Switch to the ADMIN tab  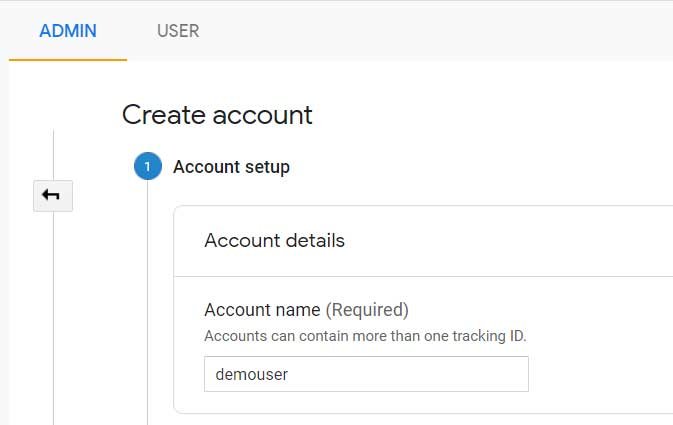(68, 31)
